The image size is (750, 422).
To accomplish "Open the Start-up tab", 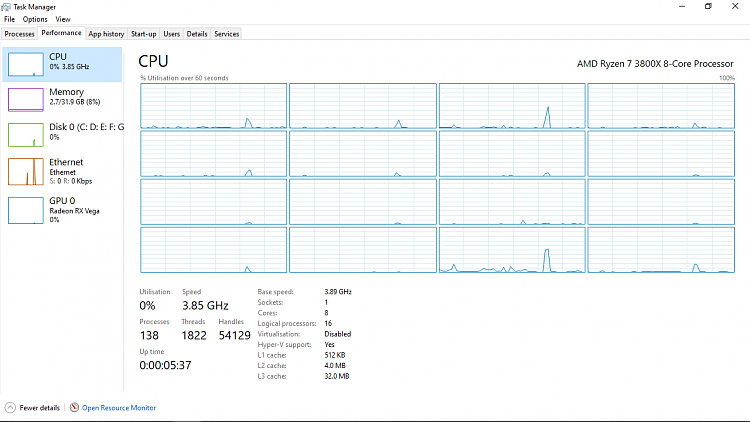I will [143, 34].
